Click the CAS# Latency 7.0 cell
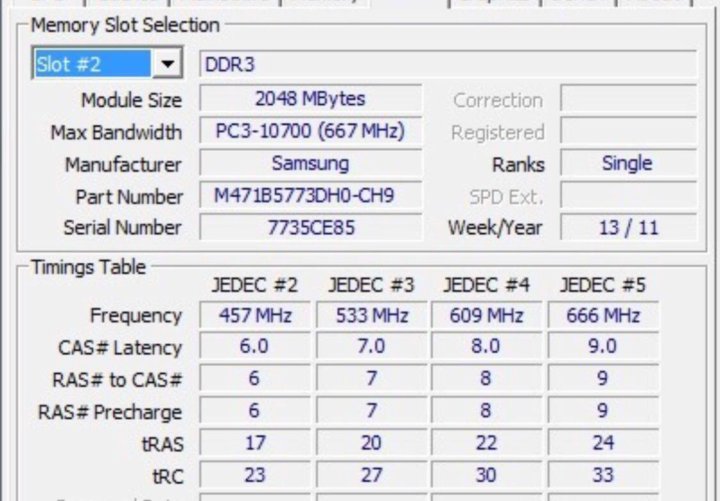This screenshot has height=501, width=720. point(371,346)
